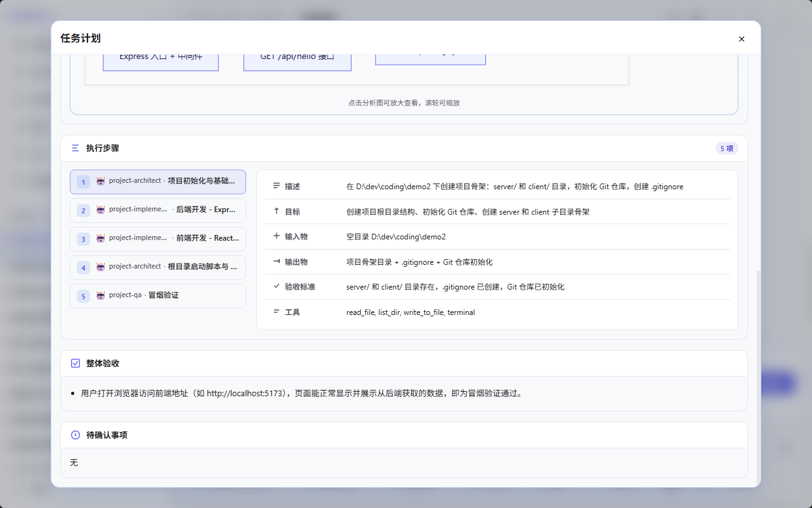Click the number 2 step badge

point(83,211)
